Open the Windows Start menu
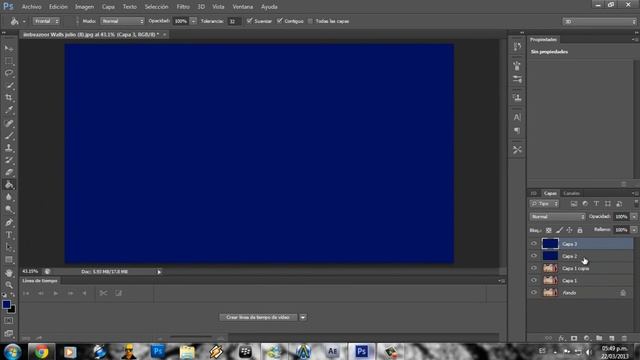640x360 pixels. tap(13, 352)
